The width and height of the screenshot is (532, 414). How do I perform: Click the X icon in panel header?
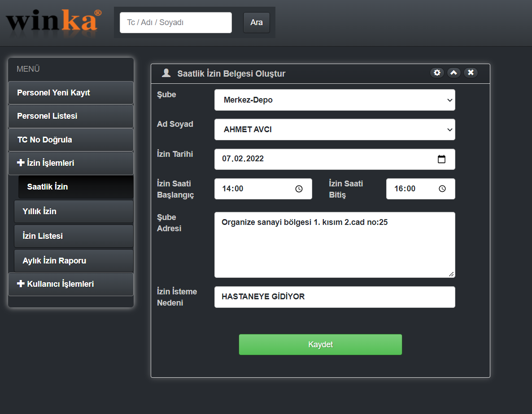[471, 73]
